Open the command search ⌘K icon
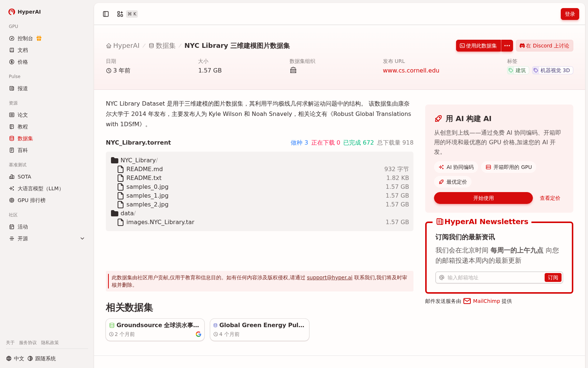 pyautogui.click(x=120, y=14)
